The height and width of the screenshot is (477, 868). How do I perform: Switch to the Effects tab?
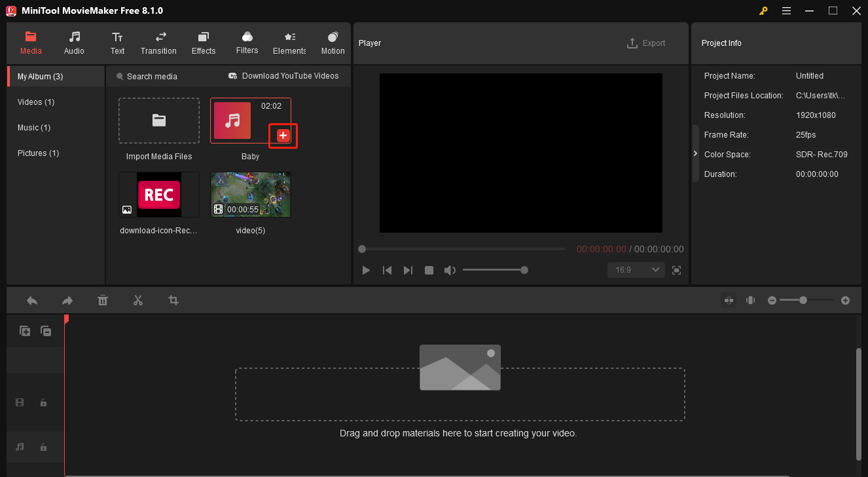coord(204,43)
